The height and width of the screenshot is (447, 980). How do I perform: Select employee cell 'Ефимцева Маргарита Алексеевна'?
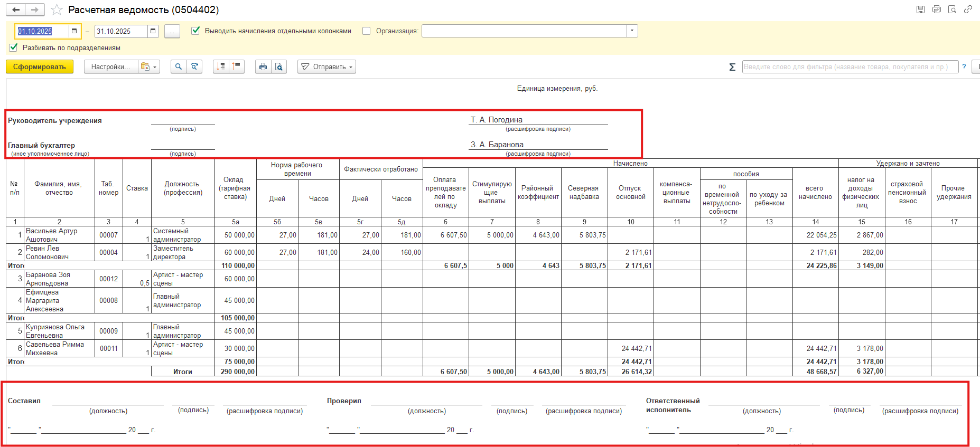pos(59,300)
